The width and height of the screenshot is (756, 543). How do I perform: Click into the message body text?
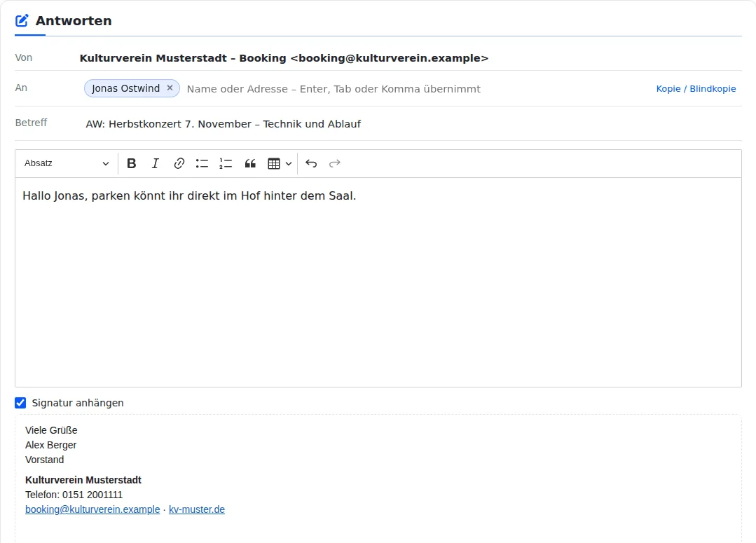[189, 195]
